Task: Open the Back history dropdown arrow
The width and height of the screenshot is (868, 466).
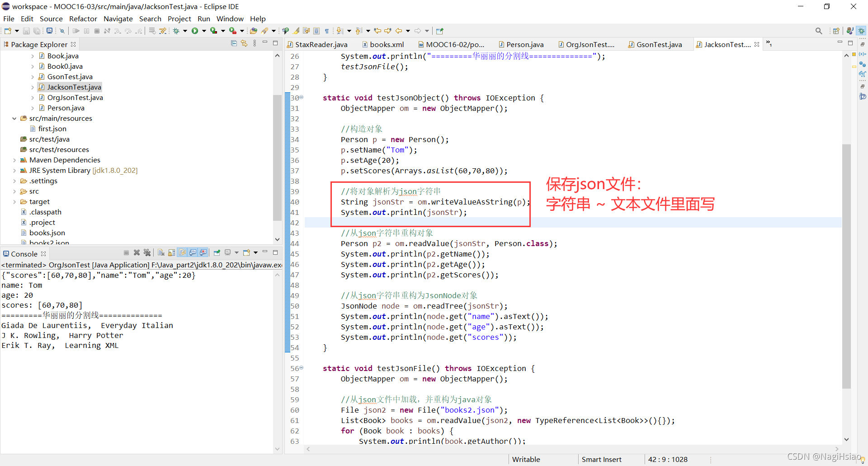Action: click(408, 31)
